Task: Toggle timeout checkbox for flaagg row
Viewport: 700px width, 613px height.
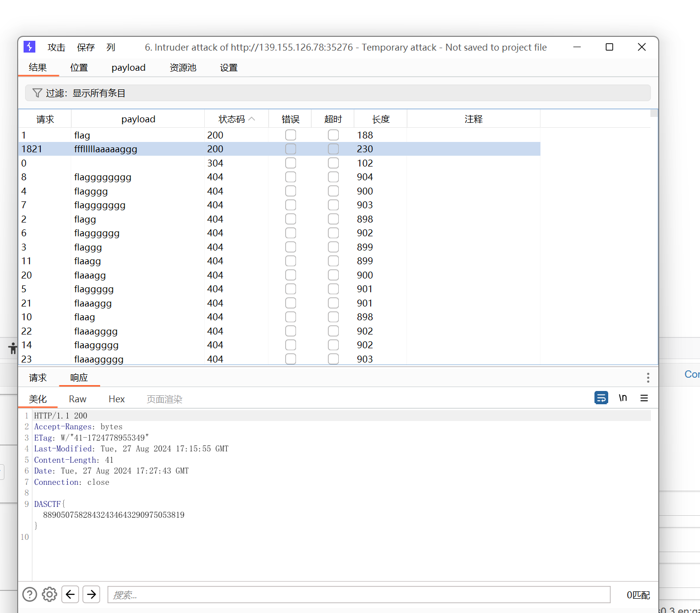Action: (x=333, y=261)
